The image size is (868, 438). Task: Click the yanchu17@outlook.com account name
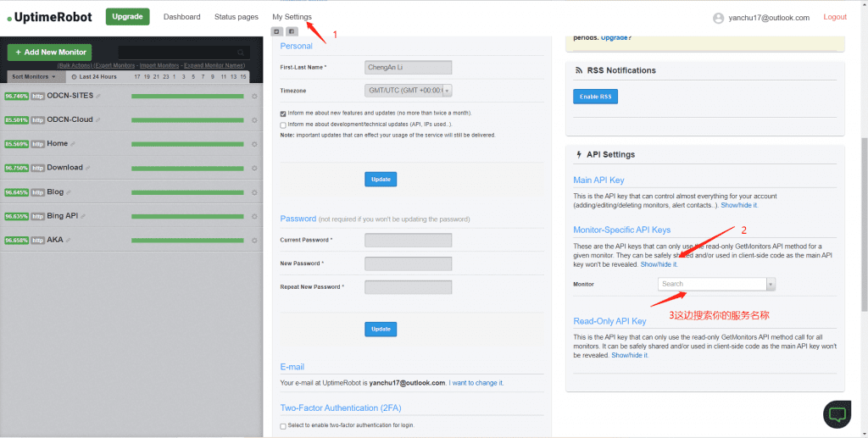click(769, 18)
